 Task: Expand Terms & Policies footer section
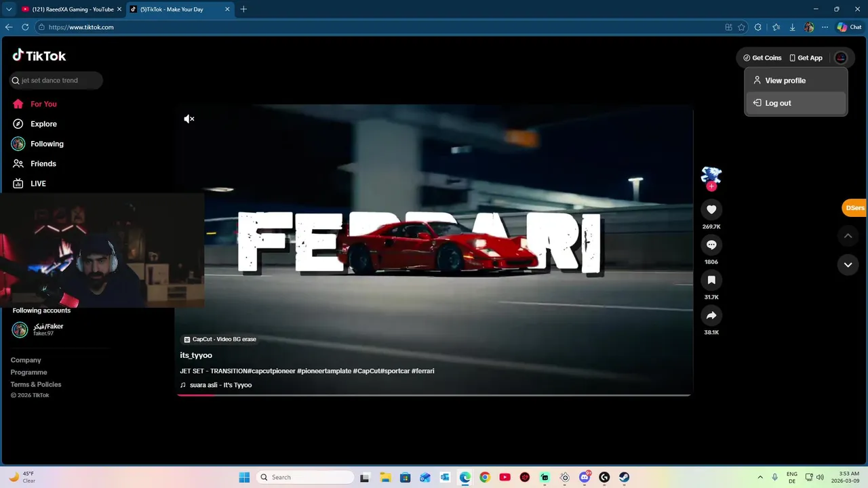tap(36, 384)
